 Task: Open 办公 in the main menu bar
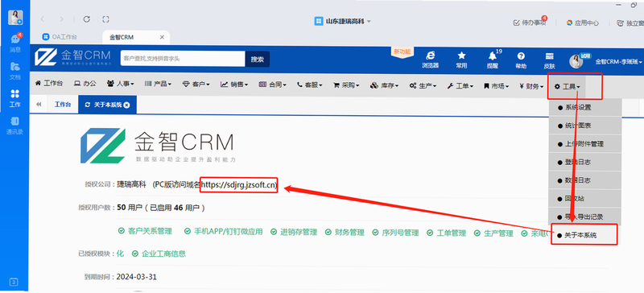point(85,84)
